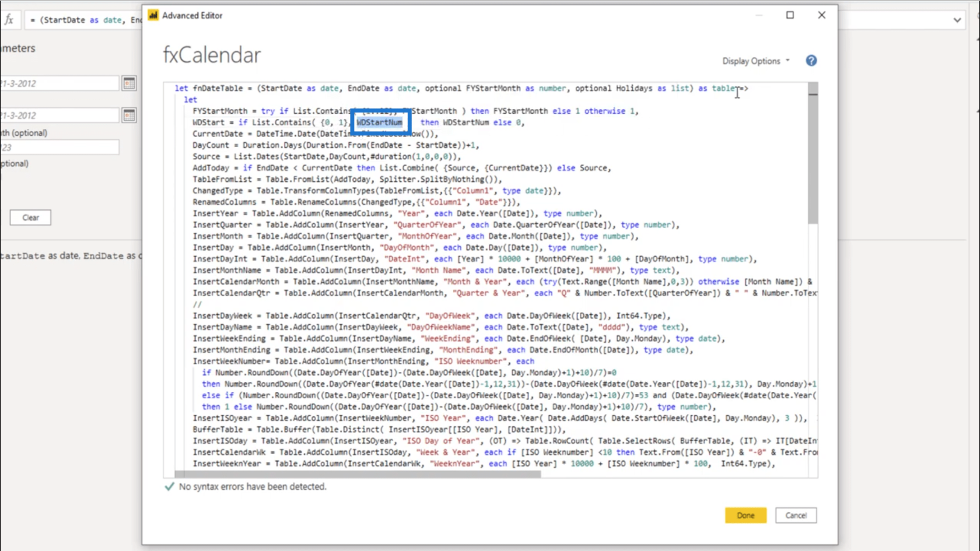This screenshot has height=551, width=980.
Task: Click the fxCalendar query title
Action: pos(212,55)
